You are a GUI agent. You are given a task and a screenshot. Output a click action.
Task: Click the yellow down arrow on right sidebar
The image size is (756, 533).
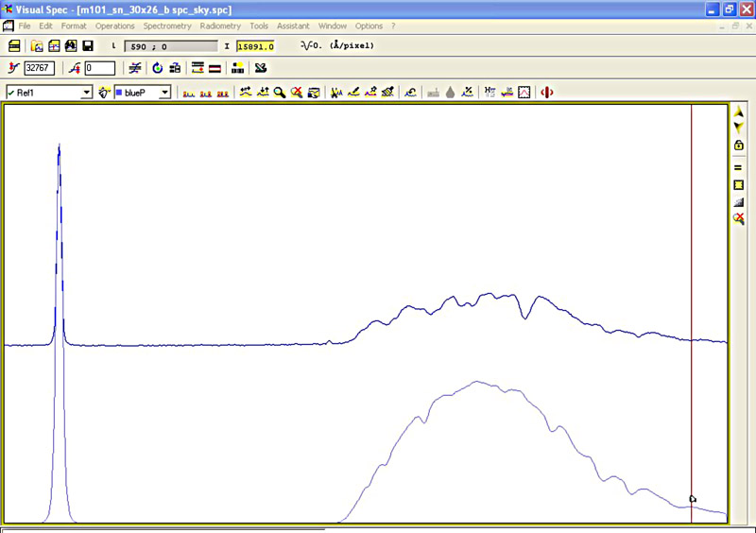[739, 128]
